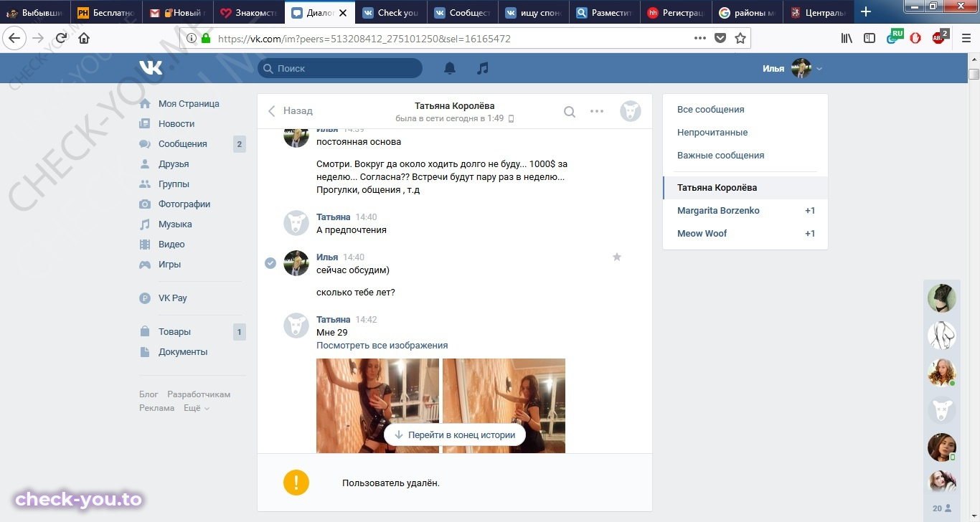Switch to Знакомства browser tab
Viewport: 980px width, 522px height.
click(248, 12)
